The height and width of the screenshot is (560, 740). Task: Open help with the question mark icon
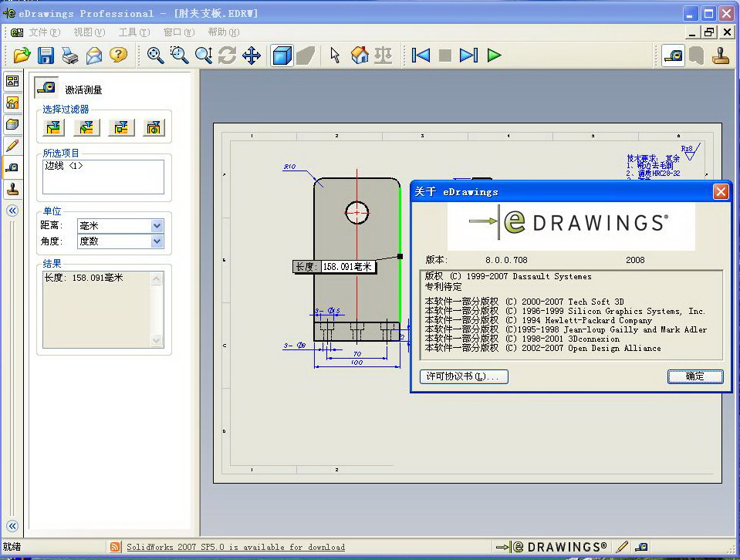(x=118, y=56)
